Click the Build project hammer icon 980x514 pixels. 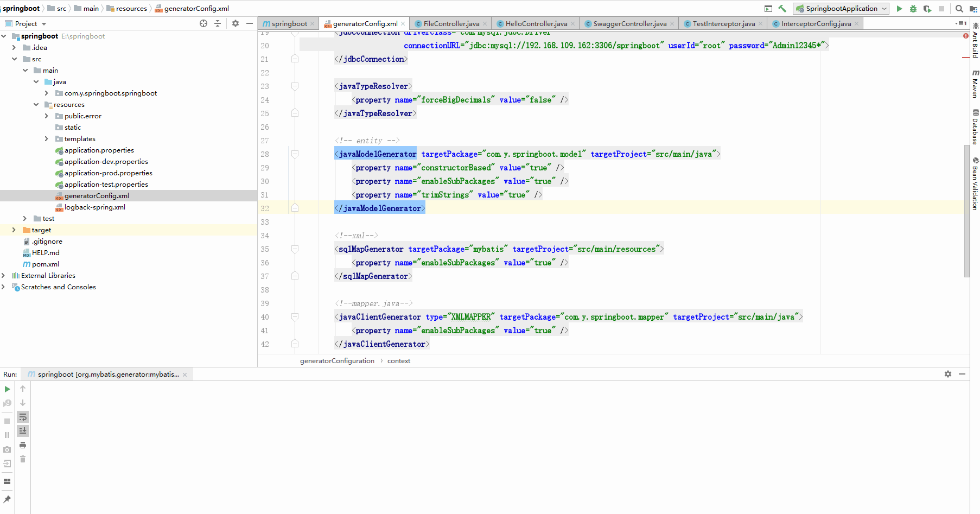[782, 9]
